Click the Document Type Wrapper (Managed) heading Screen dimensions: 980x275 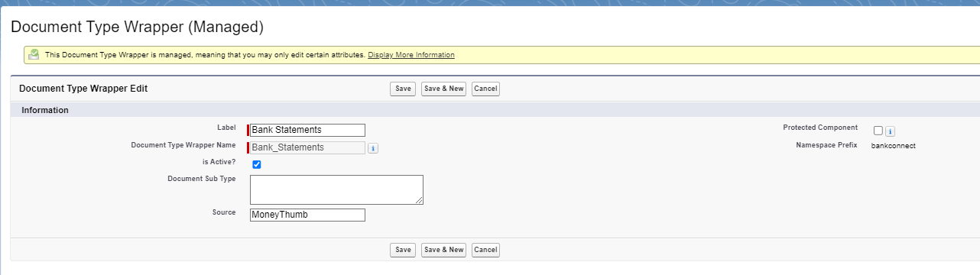pos(137,27)
